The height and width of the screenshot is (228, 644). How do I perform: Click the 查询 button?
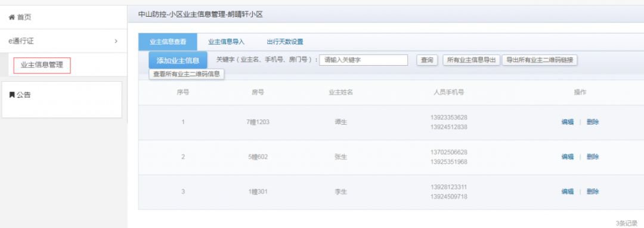click(427, 60)
